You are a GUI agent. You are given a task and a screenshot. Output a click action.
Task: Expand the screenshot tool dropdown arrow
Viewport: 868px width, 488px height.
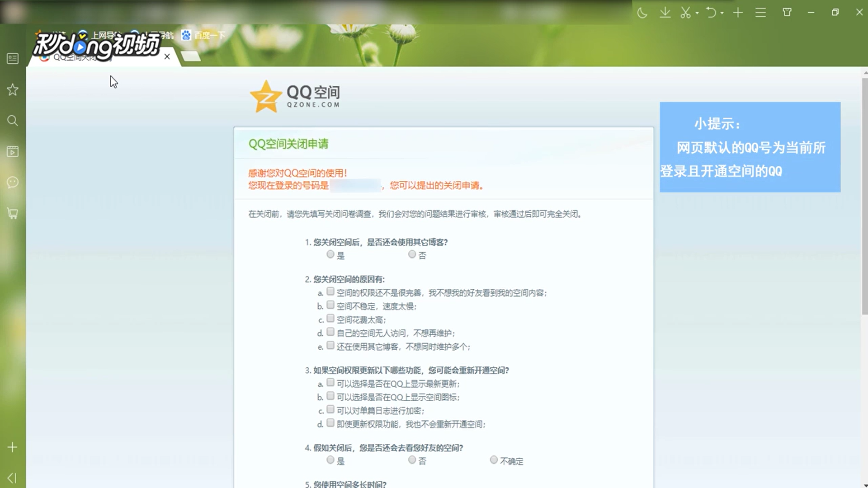point(697,13)
